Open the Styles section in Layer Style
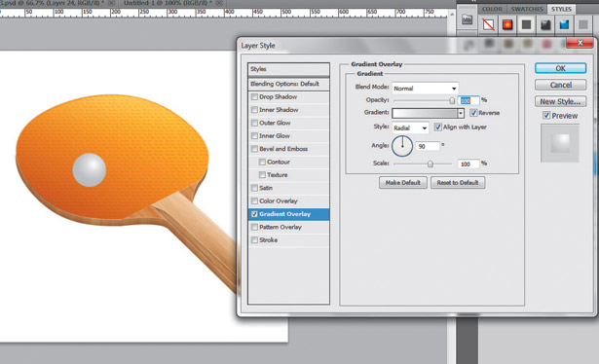Image resolution: width=599 pixels, height=364 pixels. tap(288, 69)
